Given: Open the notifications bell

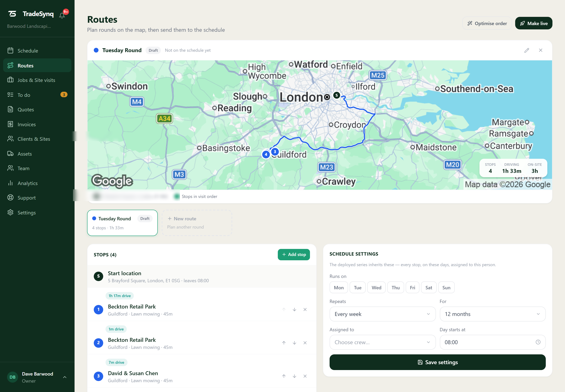Looking at the screenshot, I should (62, 15).
